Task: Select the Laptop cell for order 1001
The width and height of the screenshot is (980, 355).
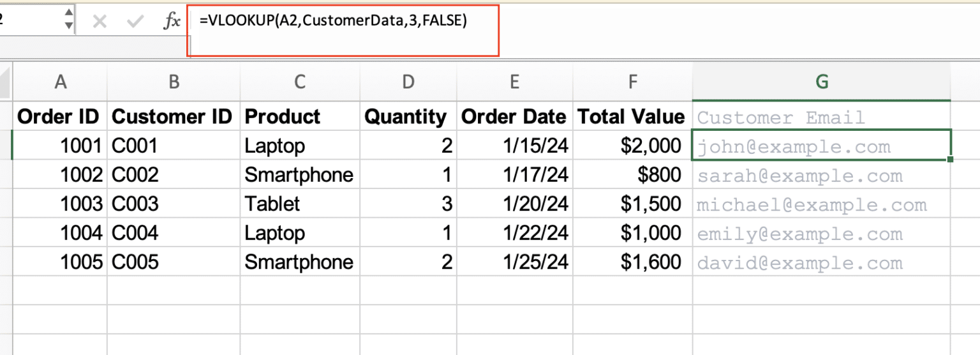Action: tap(300, 146)
